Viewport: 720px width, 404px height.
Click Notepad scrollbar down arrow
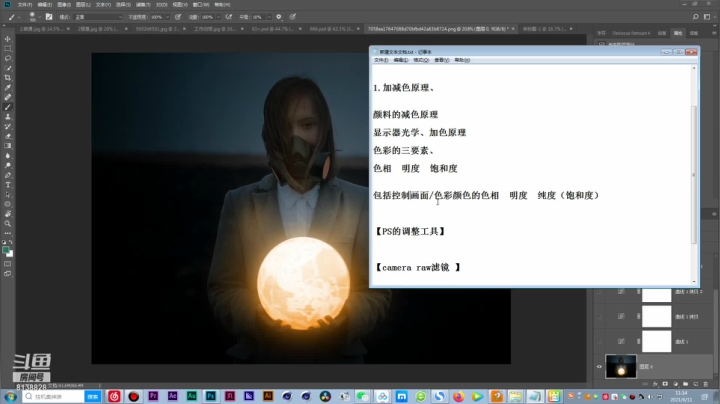coord(694,281)
